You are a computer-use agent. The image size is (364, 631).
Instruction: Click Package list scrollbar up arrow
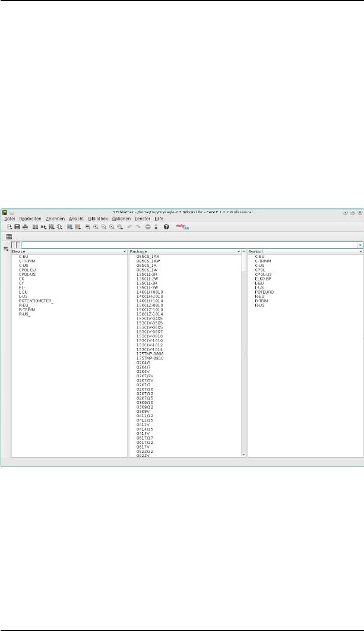point(243,251)
